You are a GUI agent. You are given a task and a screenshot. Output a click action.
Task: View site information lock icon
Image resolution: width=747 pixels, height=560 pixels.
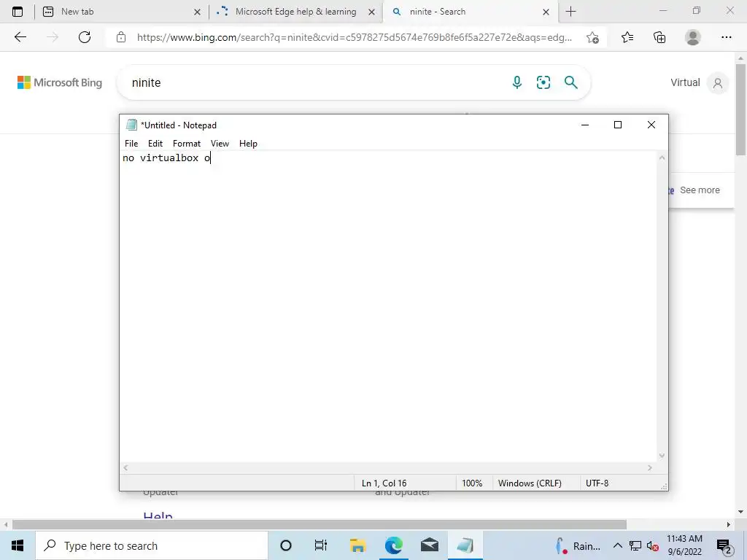click(121, 37)
